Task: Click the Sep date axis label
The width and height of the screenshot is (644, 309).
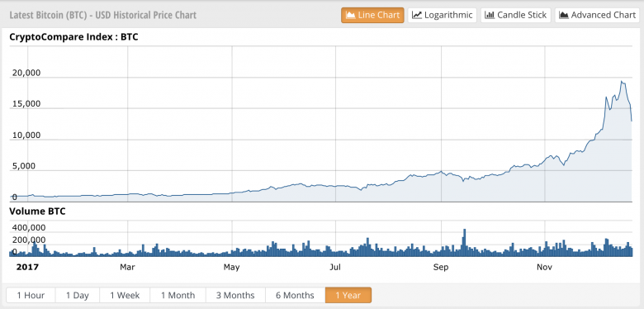Action: pos(441,268)
